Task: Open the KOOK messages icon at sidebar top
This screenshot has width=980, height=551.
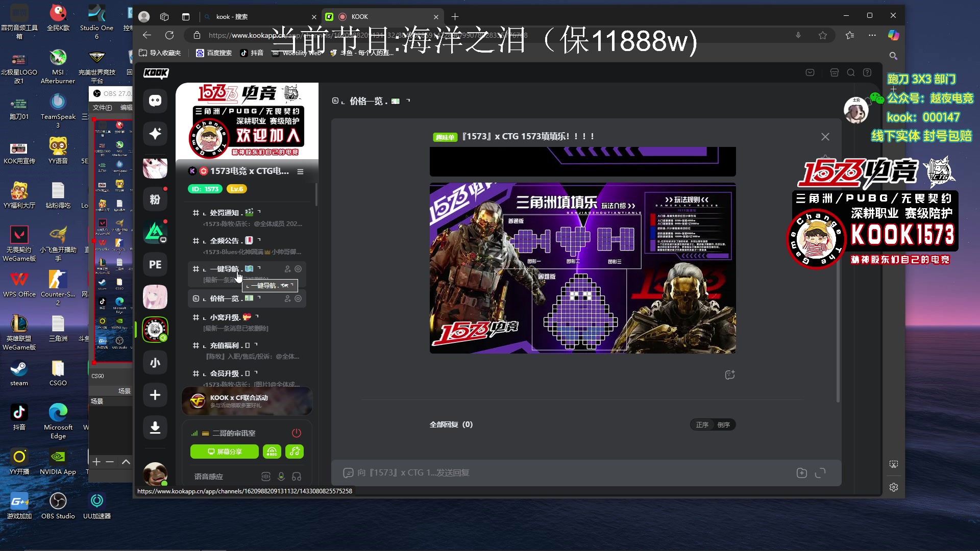Action: coord(155,101)
